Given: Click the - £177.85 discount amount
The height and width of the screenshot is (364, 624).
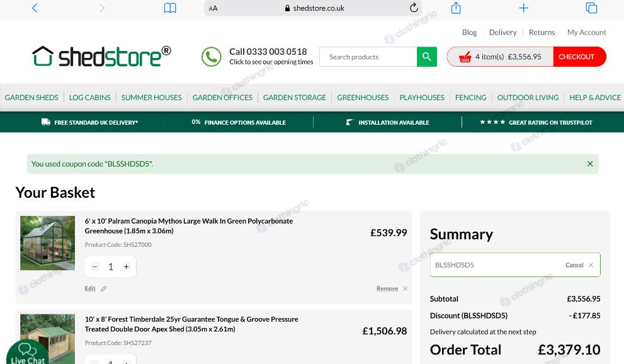Looking at the screenshot, I should click(x=584, y=316).
